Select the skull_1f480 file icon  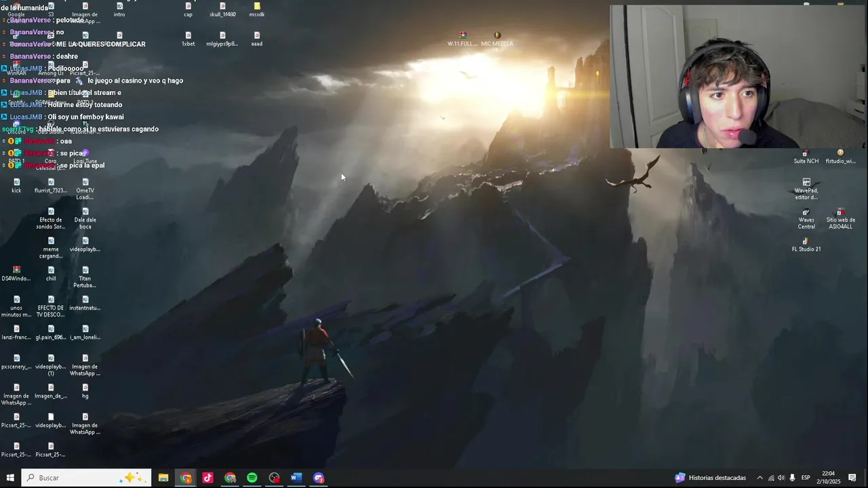[x=222, y=9]
